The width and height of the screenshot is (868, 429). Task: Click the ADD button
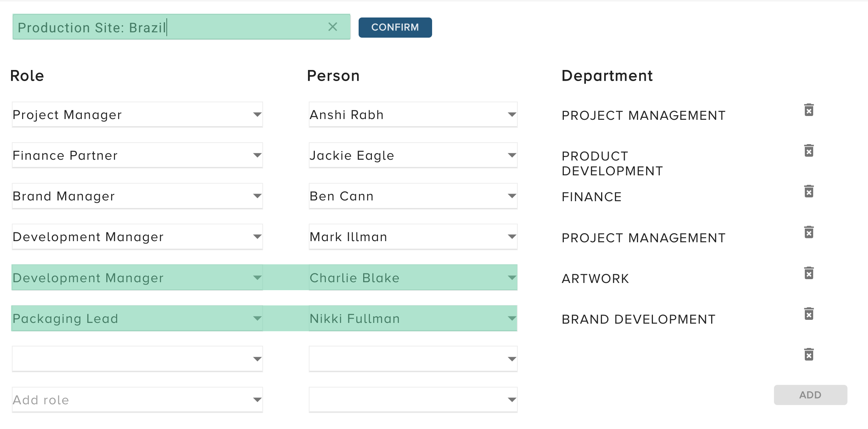(810, 395)
